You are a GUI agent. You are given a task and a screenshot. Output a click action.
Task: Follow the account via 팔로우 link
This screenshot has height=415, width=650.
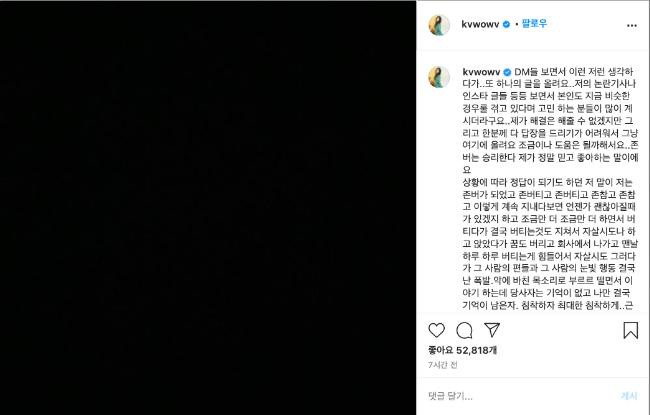pyautogui.click(x=534, y=24)
